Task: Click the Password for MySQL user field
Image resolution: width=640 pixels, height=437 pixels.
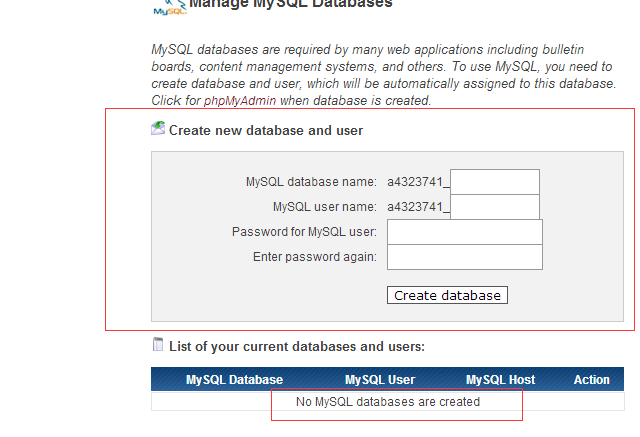Action: pos(465,232)
